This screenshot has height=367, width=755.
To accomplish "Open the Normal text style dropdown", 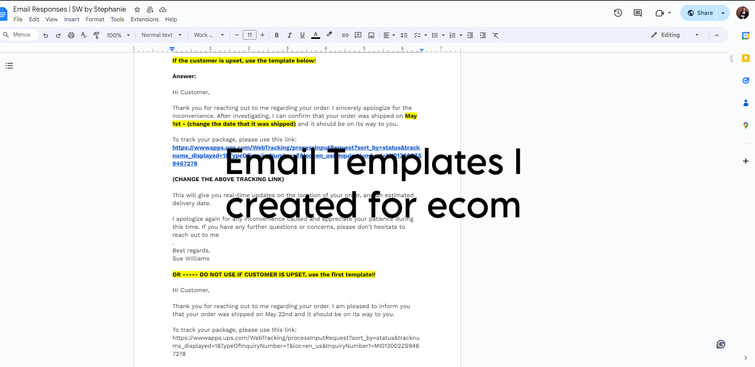I will pyautogui.click(x=162, y=35).
